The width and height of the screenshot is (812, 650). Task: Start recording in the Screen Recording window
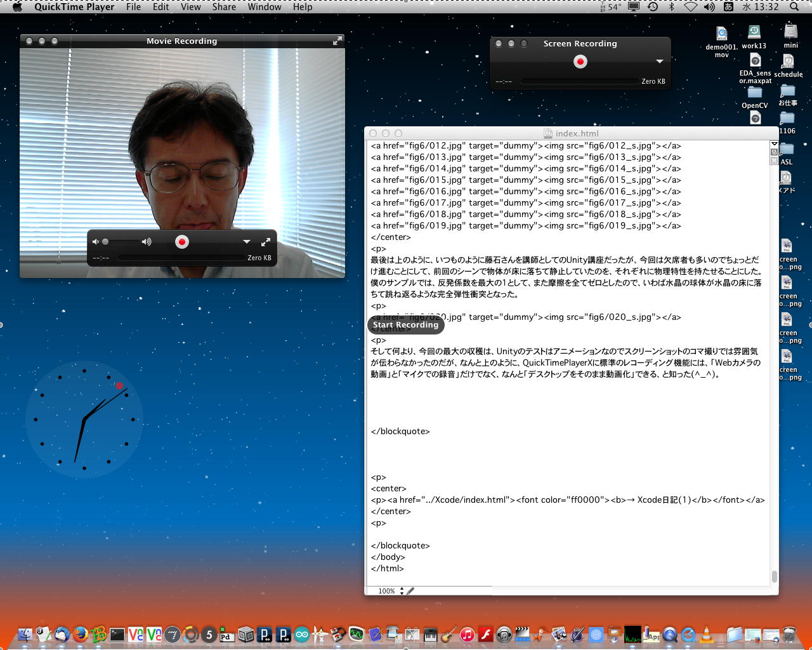pyautogui.click(x=580, y=62)
